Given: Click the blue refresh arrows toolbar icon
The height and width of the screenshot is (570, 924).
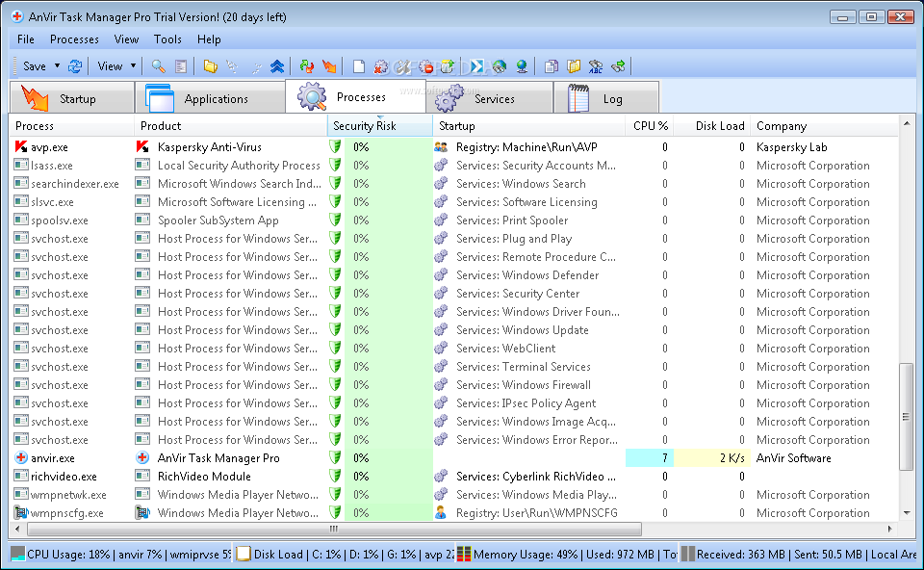Looking at the screenshot, I should [75, 66].
